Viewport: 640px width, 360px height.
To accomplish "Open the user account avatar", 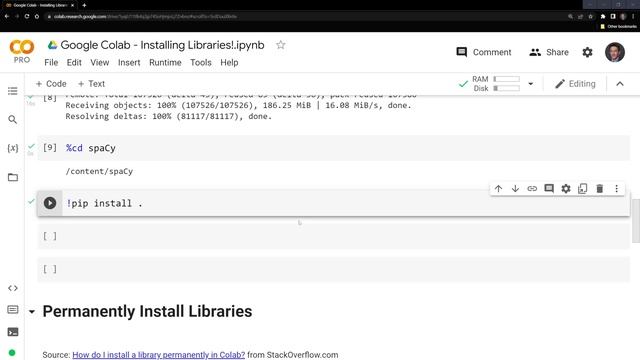I will tap(615, 52).
